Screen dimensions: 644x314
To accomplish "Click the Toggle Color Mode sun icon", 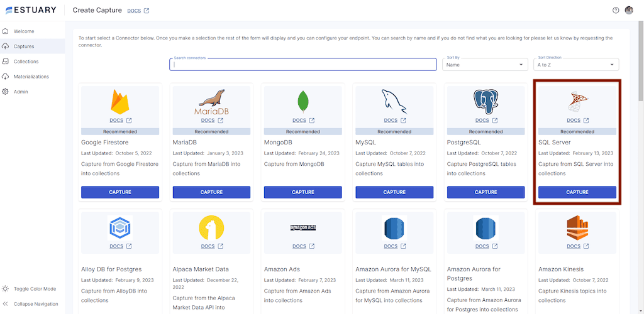I will [x=6, y=289].
